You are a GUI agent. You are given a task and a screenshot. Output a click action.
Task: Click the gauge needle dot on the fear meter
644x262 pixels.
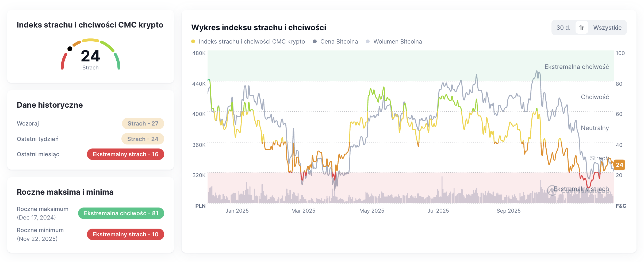(x=70, y=49)
